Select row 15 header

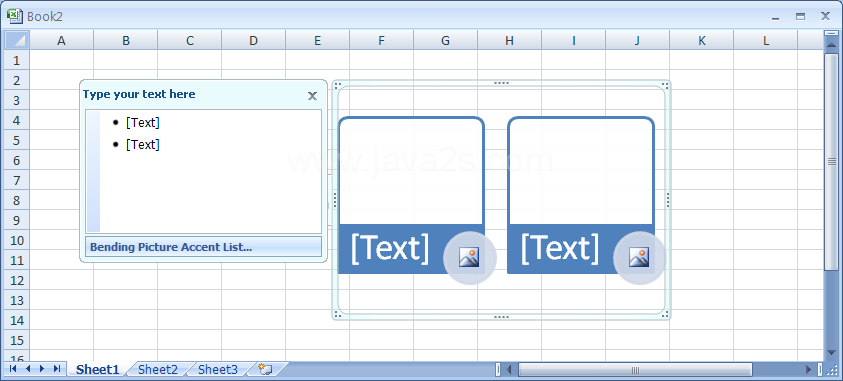[17, 340]
